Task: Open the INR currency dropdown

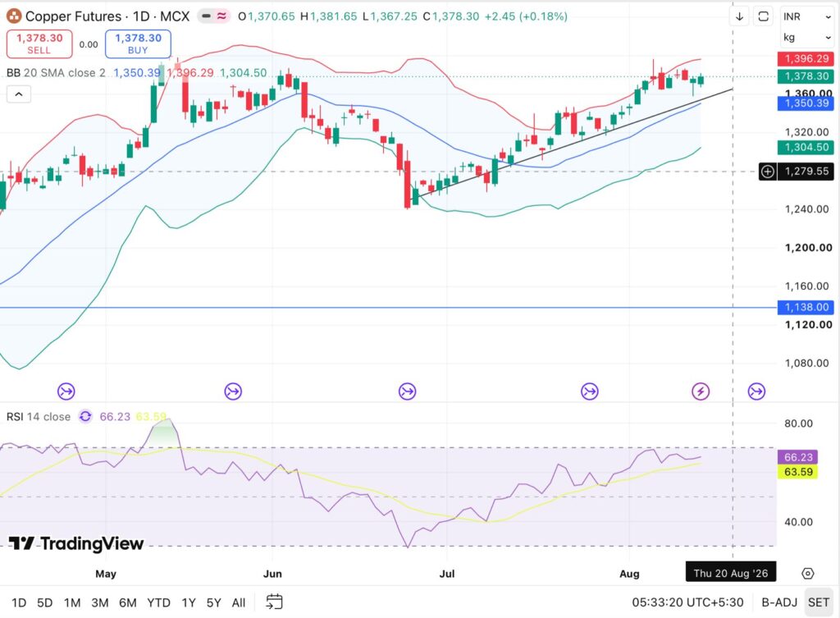Action: [x=807, y=16]
